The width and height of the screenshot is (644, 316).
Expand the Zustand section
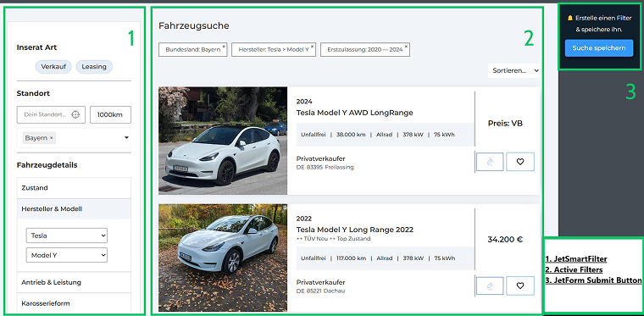[74, 188]
